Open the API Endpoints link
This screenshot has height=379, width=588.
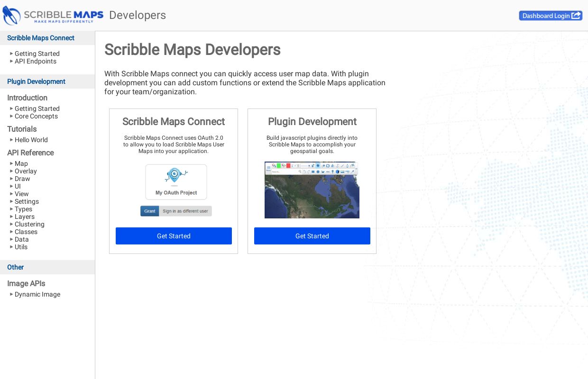(x=36, y=61)
